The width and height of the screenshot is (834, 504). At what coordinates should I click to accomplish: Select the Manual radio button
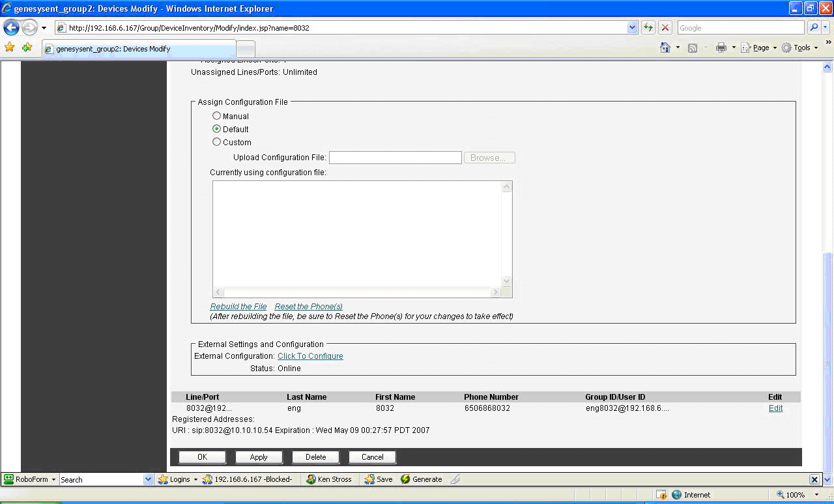(x=217, y=116)
